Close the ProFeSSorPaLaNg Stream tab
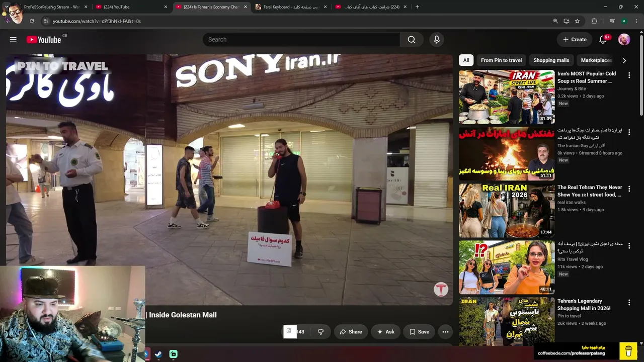 (x=86, y=7)
